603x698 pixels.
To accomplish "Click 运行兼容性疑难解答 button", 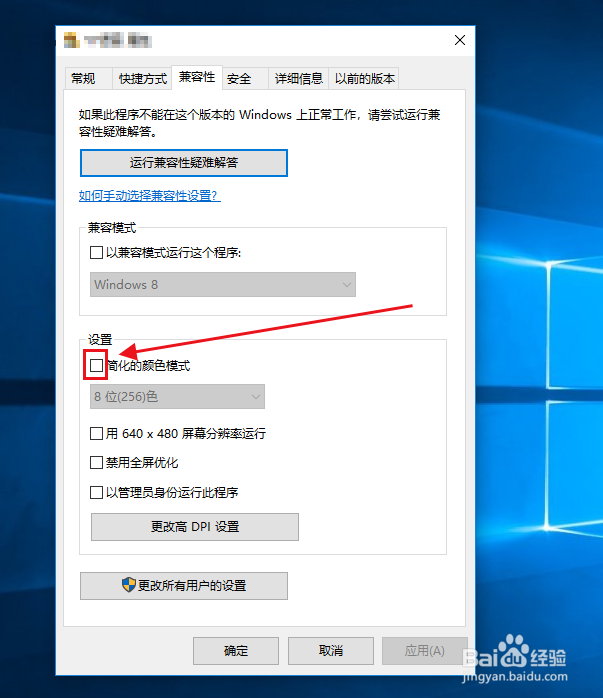I will pyautogui.click(x=184, y=163).
